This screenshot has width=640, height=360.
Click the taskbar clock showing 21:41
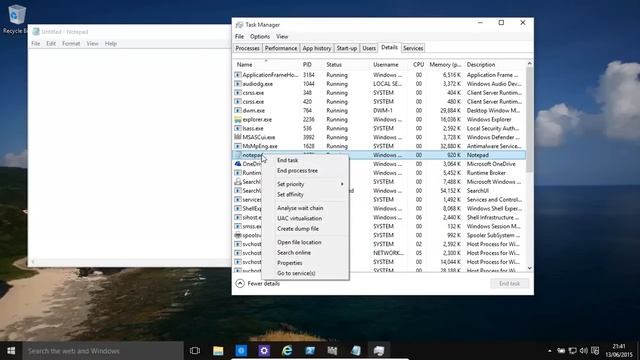click(x=619, y=351)
